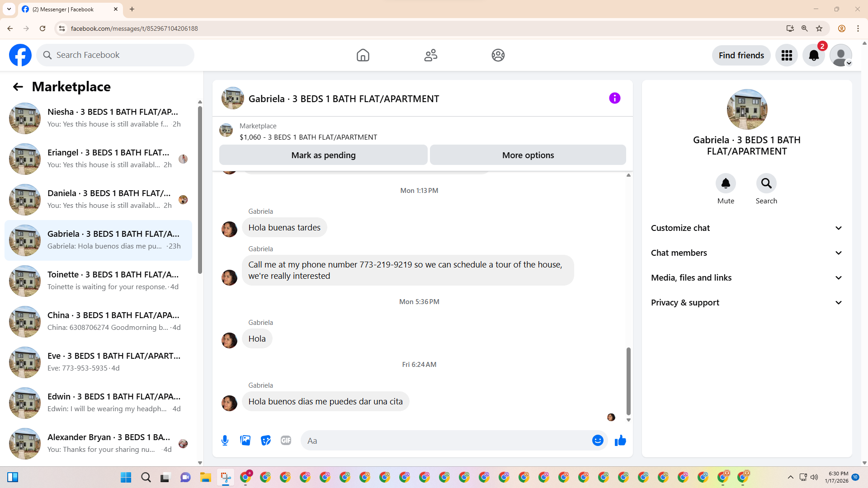868x488 pixels.
Task: Expand the Chat members section
Action: 747,253
